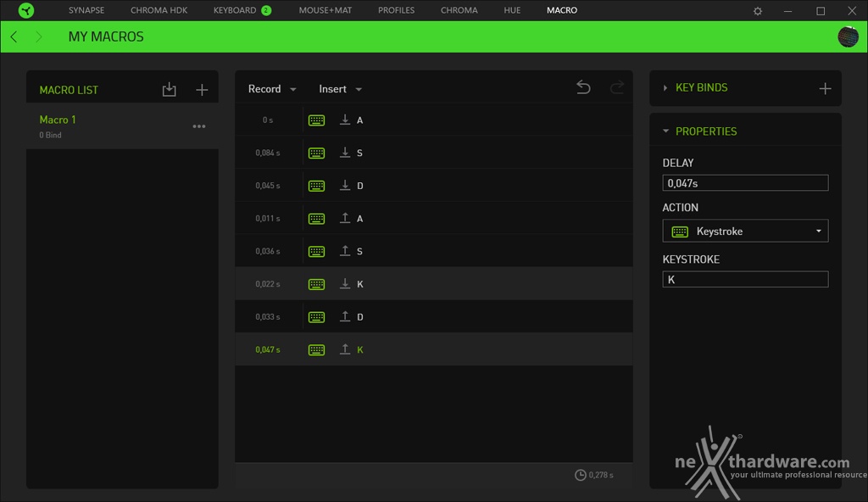Go back with the left arrow

pyautogui.click(x=14, y=36)
